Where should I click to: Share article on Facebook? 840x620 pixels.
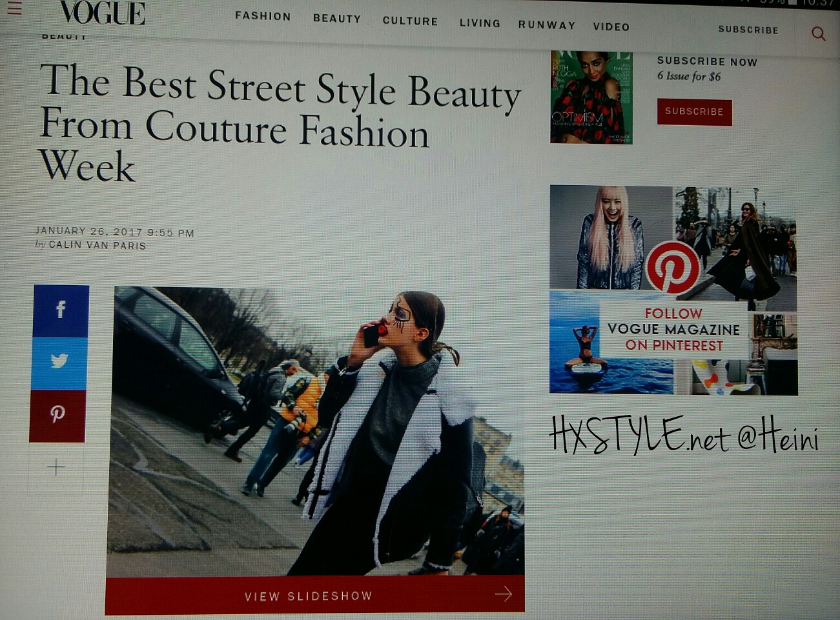click(x=61, y=310)
